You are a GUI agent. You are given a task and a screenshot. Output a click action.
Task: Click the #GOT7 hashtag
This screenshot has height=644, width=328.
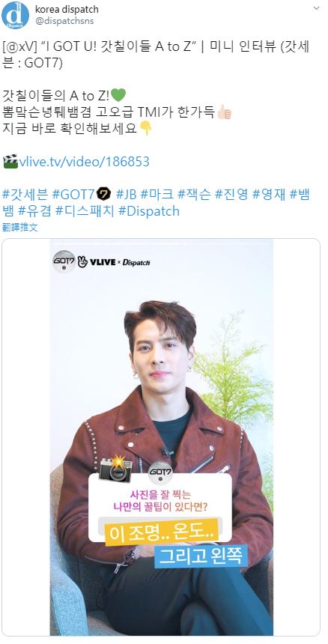[x=73, y=194]
